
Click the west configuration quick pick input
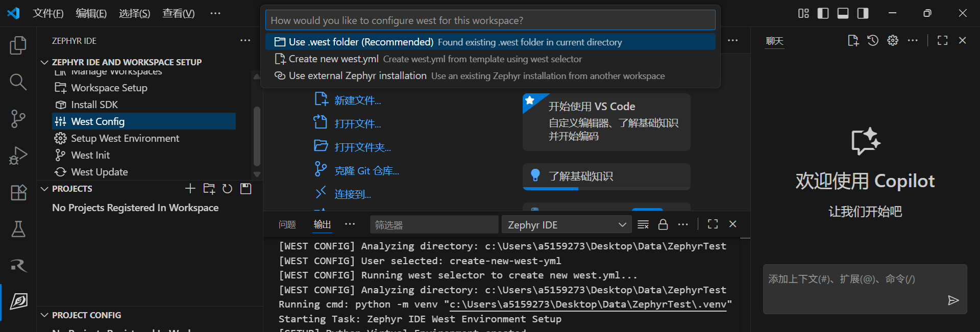click(490, 20)
